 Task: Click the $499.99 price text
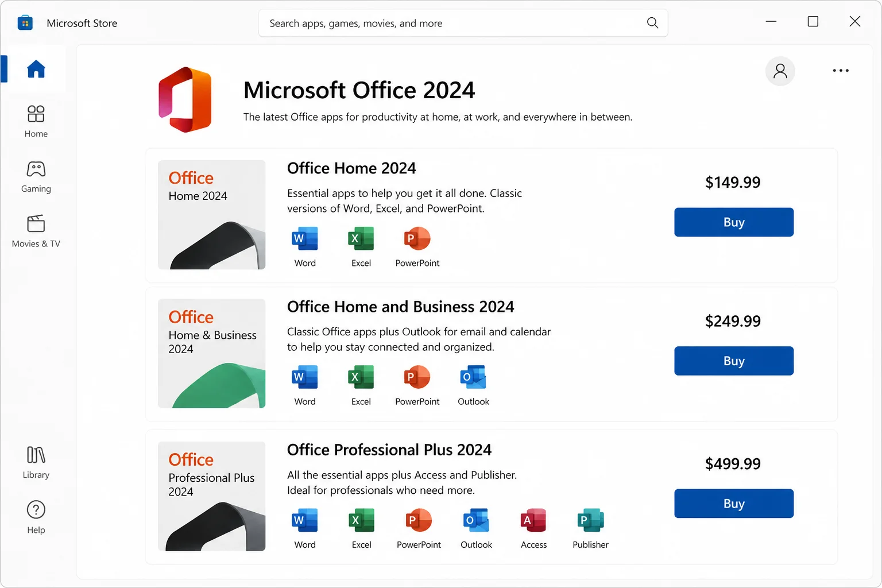click(x=733, y=464)
